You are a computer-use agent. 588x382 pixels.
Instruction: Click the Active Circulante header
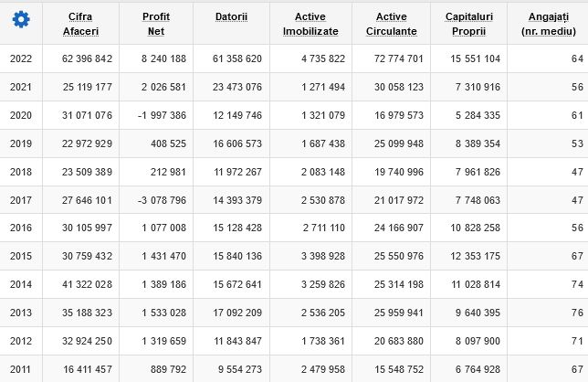pos(392,24)
